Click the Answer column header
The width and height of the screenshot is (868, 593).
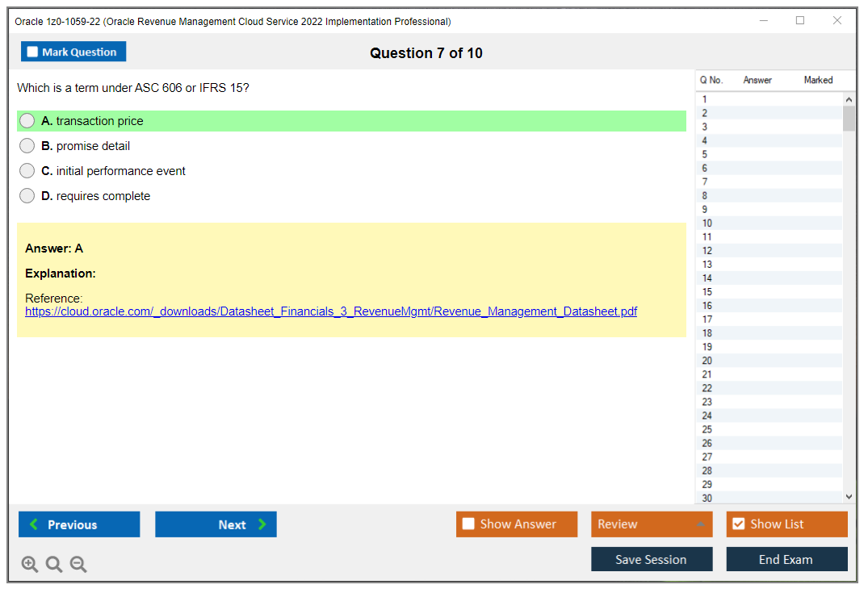[x=757, y=80]
